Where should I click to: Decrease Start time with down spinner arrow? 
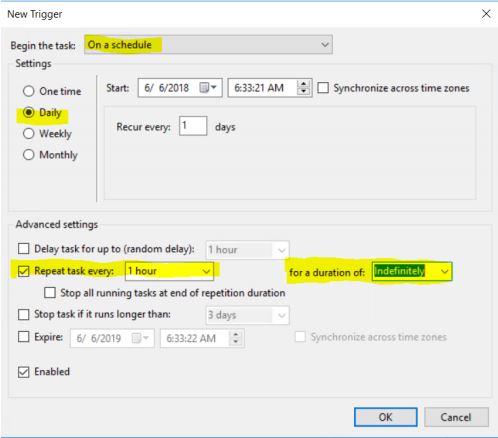click(x=303, y=92)
